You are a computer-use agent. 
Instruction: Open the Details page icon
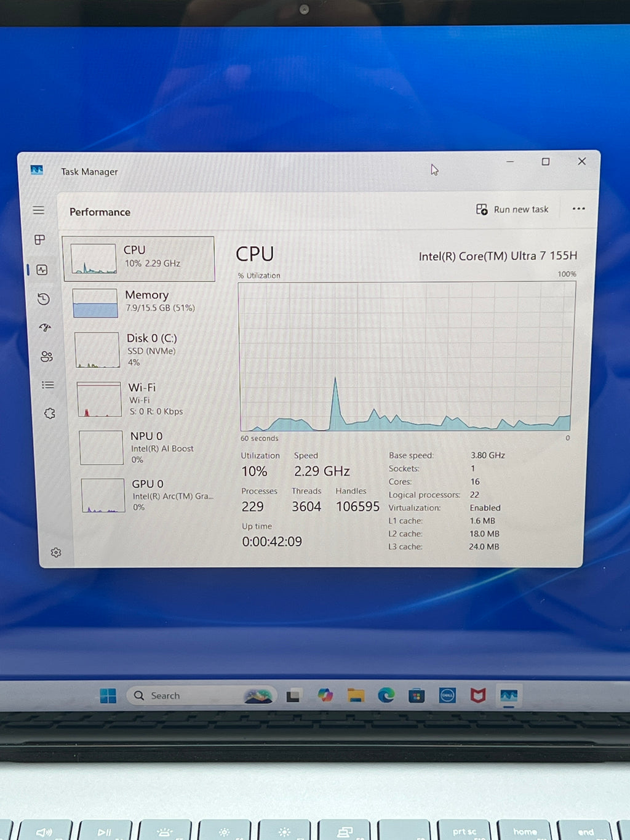(x=48, y=385)
